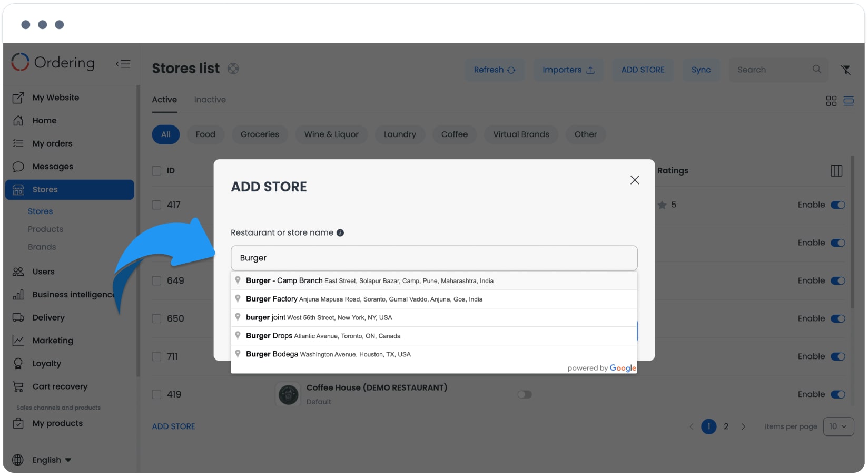Click the search magnifier icon
Screen dimensions: 868x475
(x=817, y=69)
